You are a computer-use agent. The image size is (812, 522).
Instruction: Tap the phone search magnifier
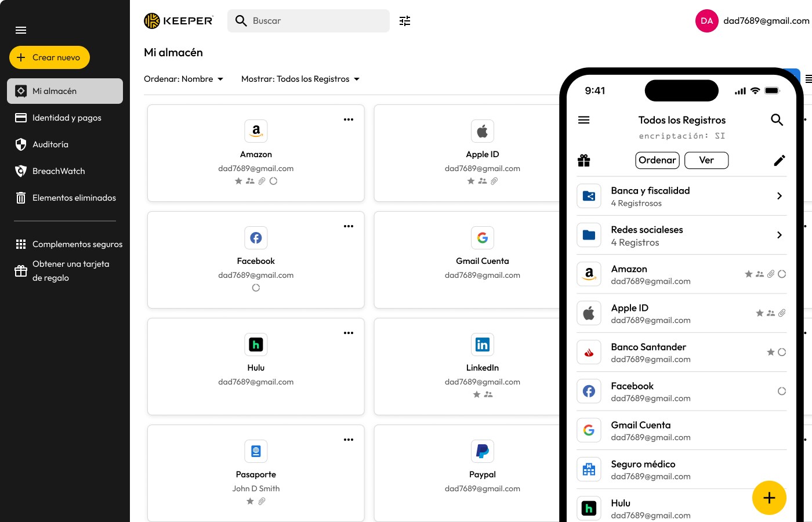[x=777, y=120]
